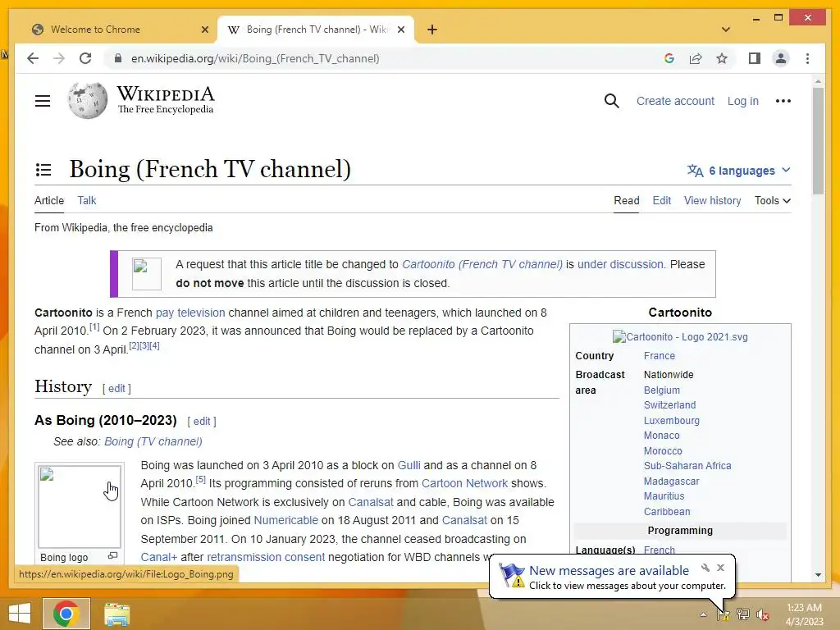Open the Belgium infobox link
The image size is (840, 630).
[662, 390]
